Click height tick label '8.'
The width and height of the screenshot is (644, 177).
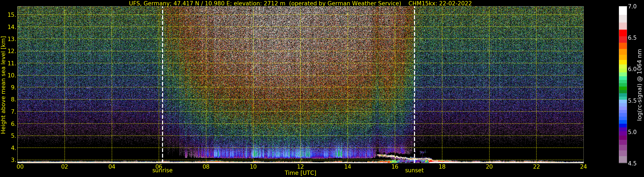(x=13, y=99)
